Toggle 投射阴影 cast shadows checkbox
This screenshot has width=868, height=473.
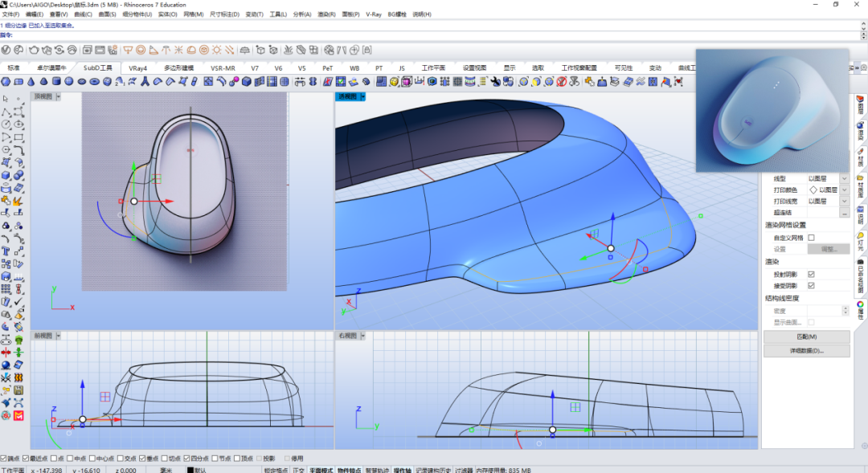pyautogui.click(x=811, y=275)
